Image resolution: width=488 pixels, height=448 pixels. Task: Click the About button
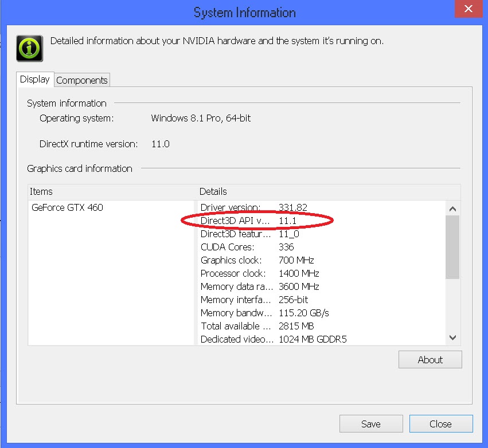[430, 360]
